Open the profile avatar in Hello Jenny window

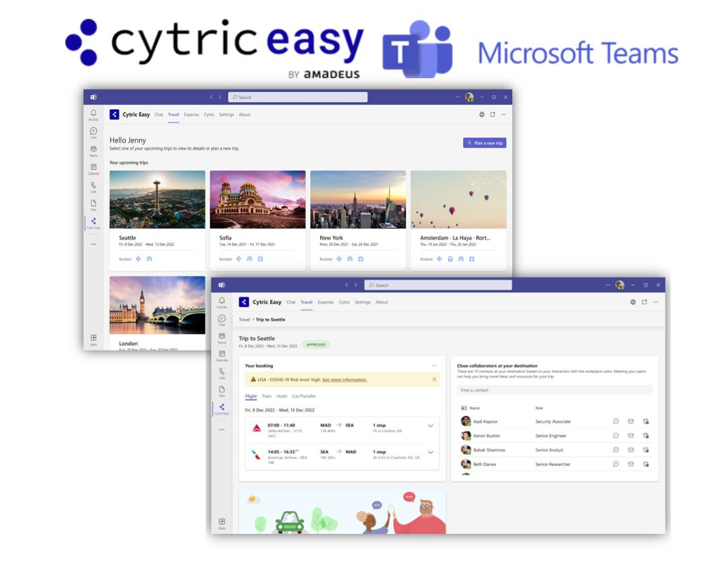469,97
